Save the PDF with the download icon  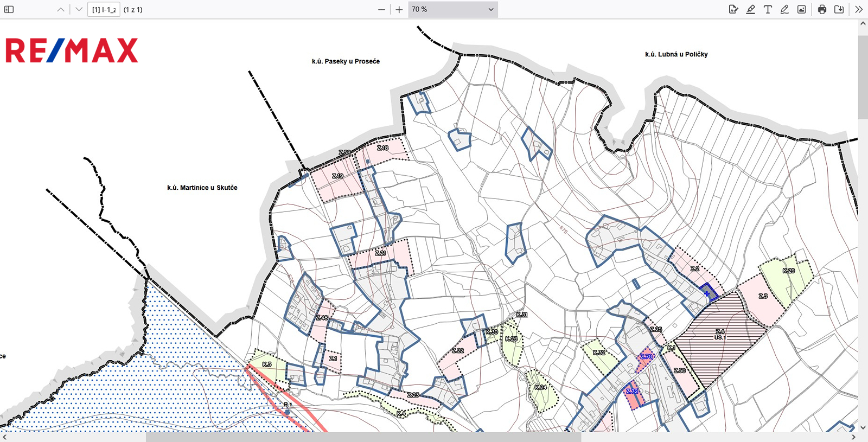tap(839, 9)
